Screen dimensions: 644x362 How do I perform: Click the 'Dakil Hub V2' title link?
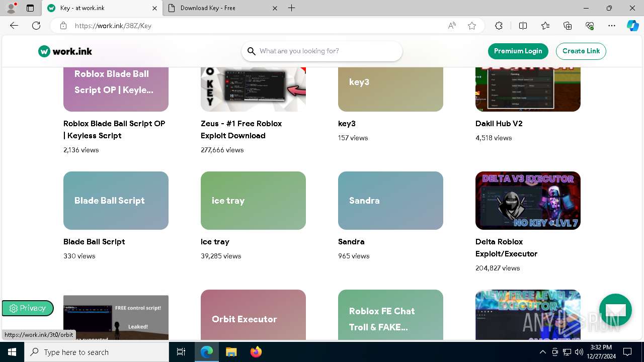(500, 124)
